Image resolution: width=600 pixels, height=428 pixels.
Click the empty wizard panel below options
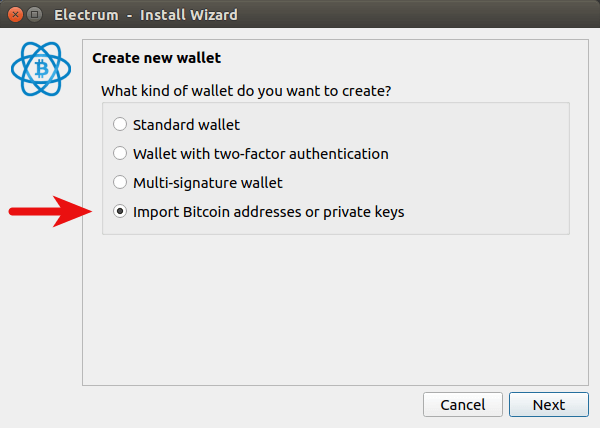[x=330, y=310]
